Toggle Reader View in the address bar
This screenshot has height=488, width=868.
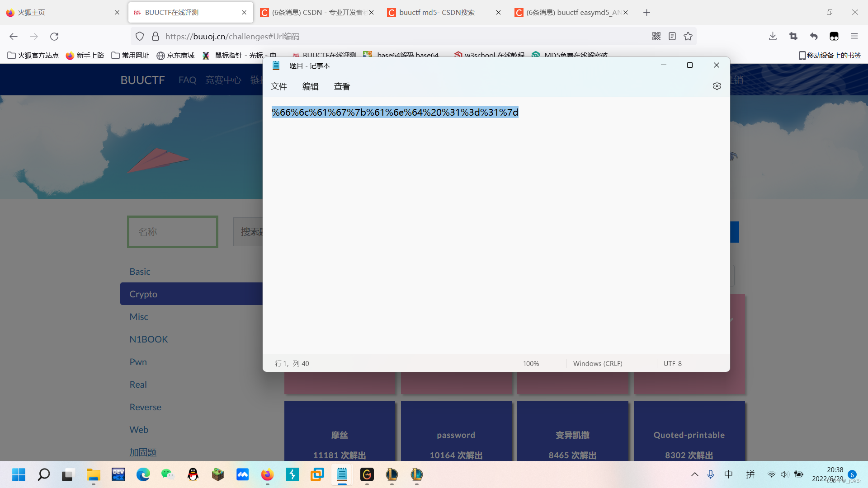672,36
